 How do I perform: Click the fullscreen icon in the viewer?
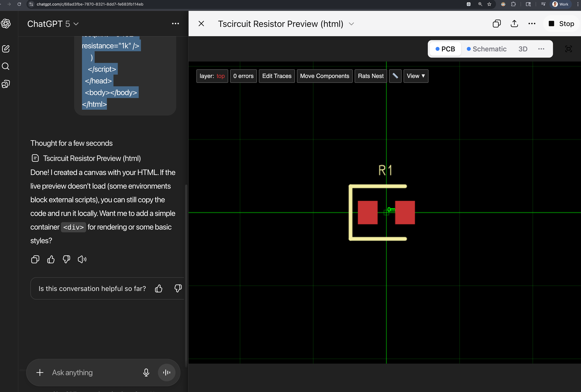(x=568, y=49)
